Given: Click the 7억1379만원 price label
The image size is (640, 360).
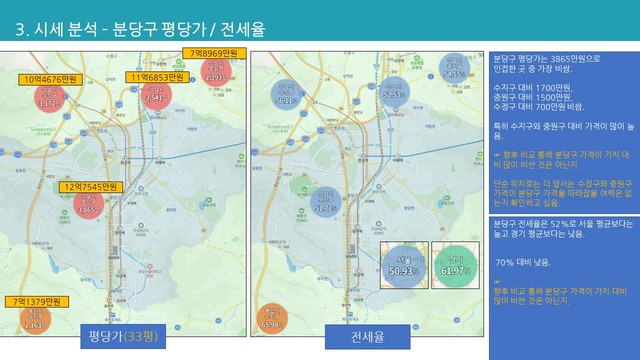Looking at the screenshot, I should click(37, 302).
